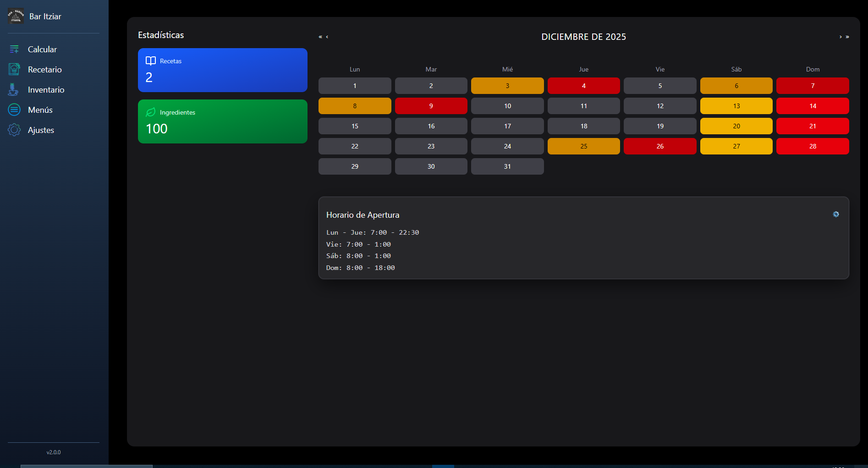Click the Ajustes gear icon
Image resolution: width=868 pixels, height=468 pixels.
tap(14, 130)
